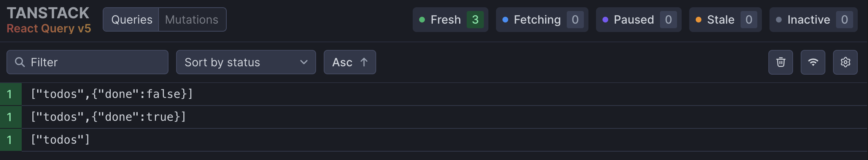Click inside the Filter input field

click(x=87, y=62)
